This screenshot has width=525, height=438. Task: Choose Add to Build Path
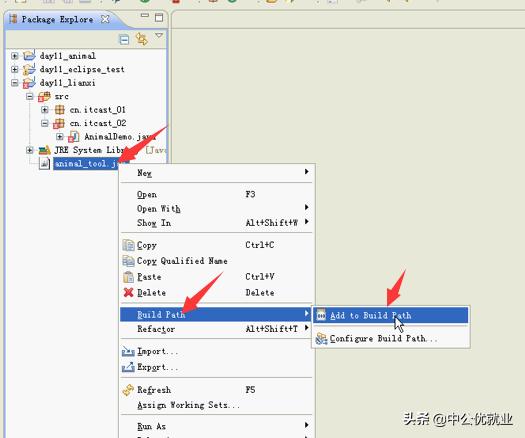pos(390,315)
